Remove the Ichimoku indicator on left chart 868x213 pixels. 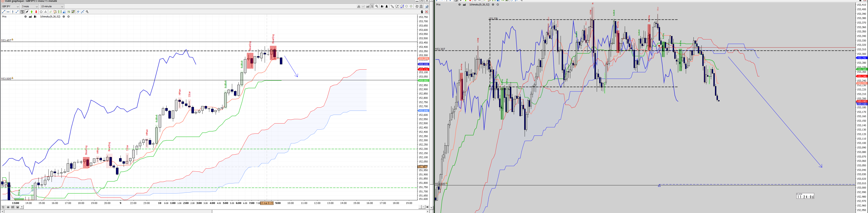point(68,17)
